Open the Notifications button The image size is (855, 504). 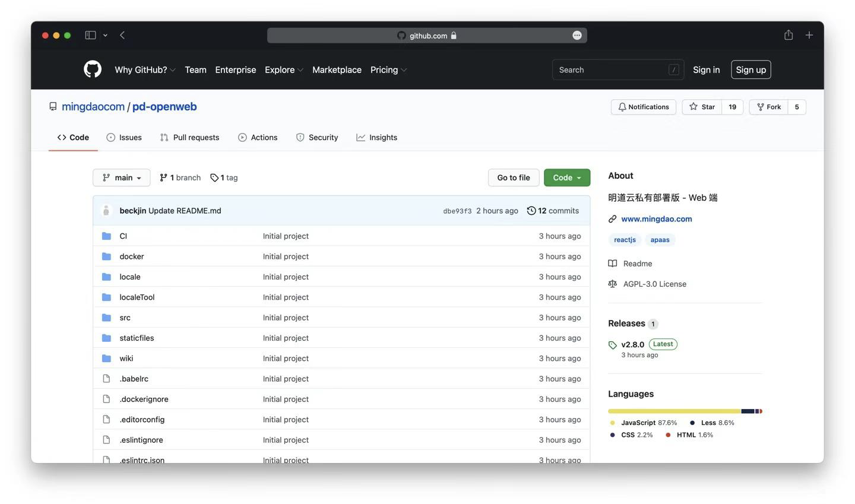[x=643, y=107]
